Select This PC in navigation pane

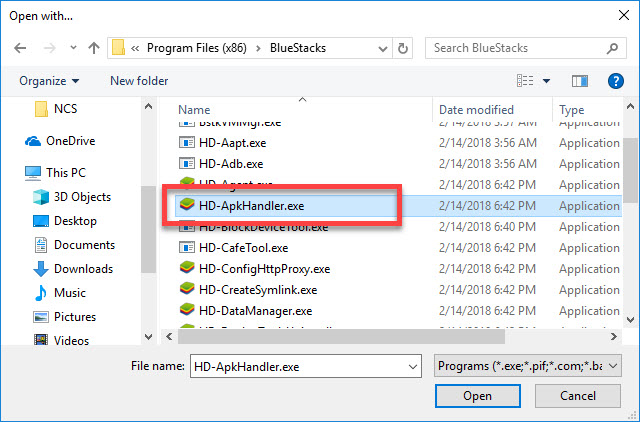pyautogui.click(x=55, y=173)
